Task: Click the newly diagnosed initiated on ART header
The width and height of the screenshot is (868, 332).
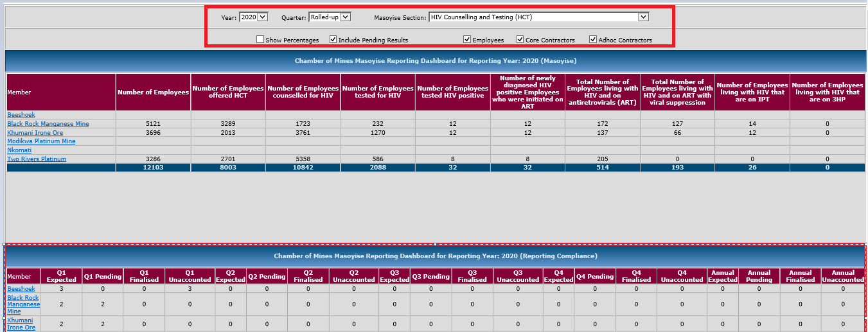Action: click(527, 92)
